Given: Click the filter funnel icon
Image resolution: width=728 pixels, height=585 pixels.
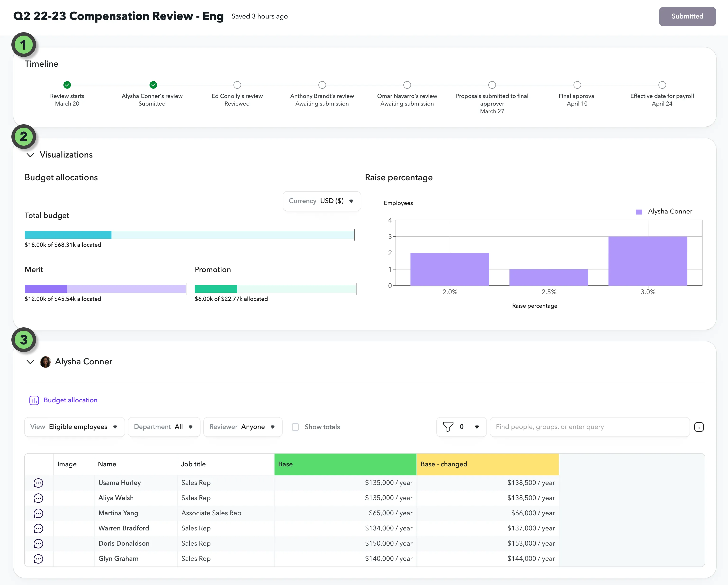Looking at the screenshot, I should tap(448, 427).
